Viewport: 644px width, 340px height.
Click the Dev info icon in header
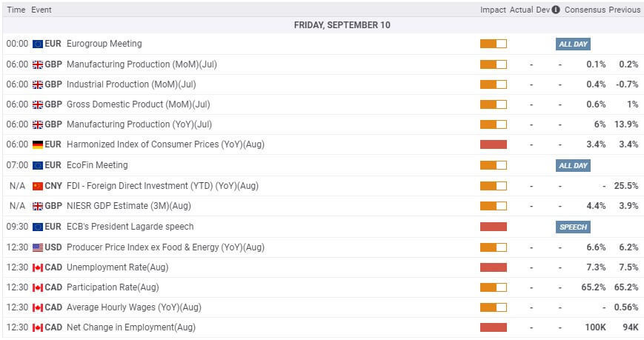(556, 10)
